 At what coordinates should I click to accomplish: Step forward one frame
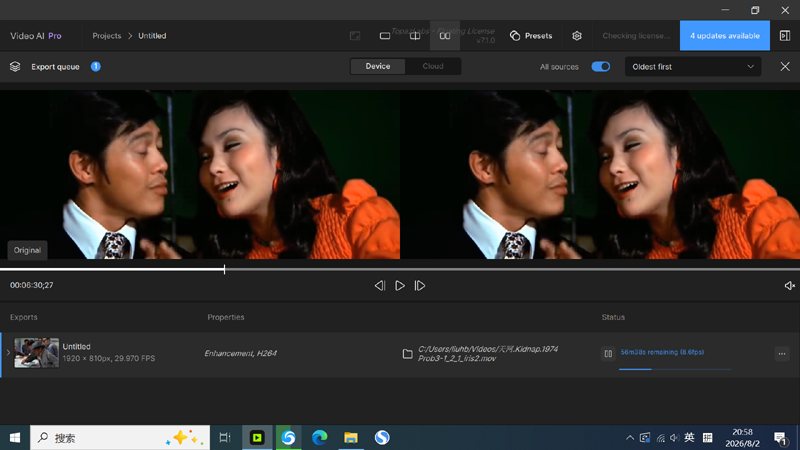tap(420, 286)
